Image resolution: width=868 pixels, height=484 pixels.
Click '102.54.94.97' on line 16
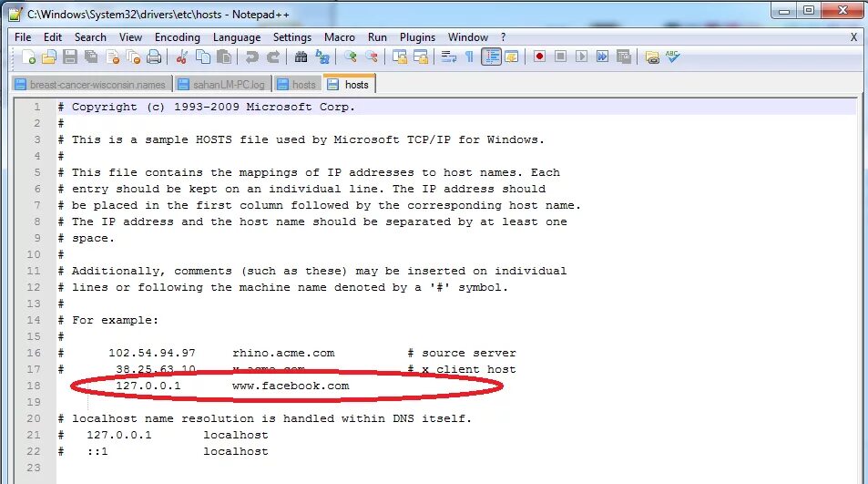click(152, 353)
